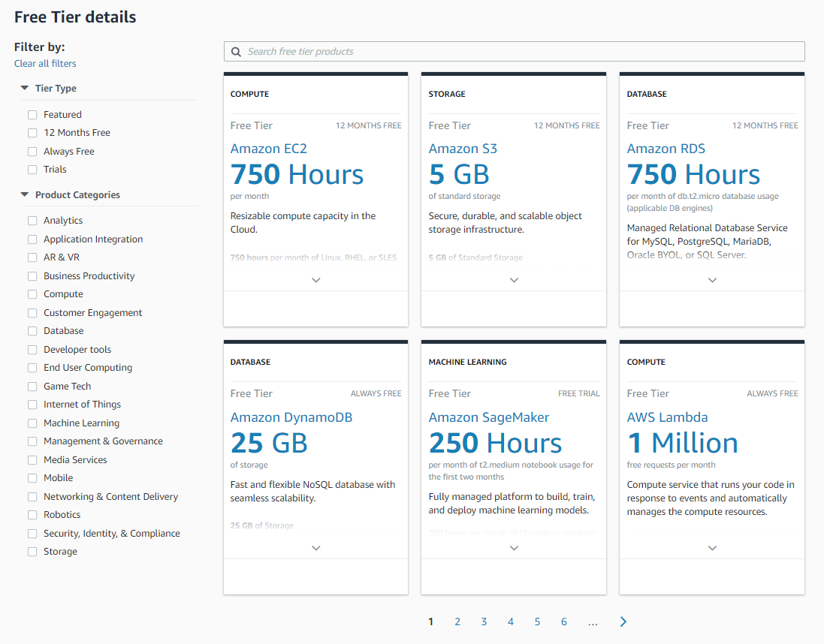Expand the Amazon S3 card details

point(514,280)
